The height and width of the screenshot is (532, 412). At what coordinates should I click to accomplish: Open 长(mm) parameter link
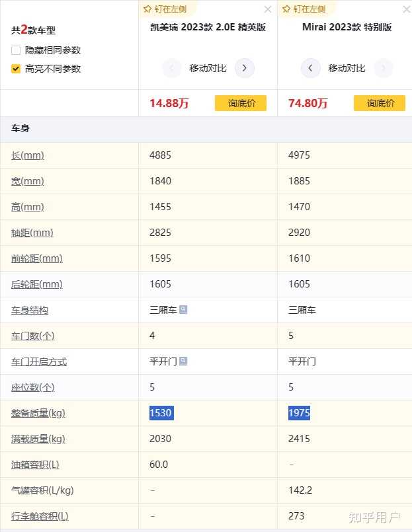click(x=28, y=155)
